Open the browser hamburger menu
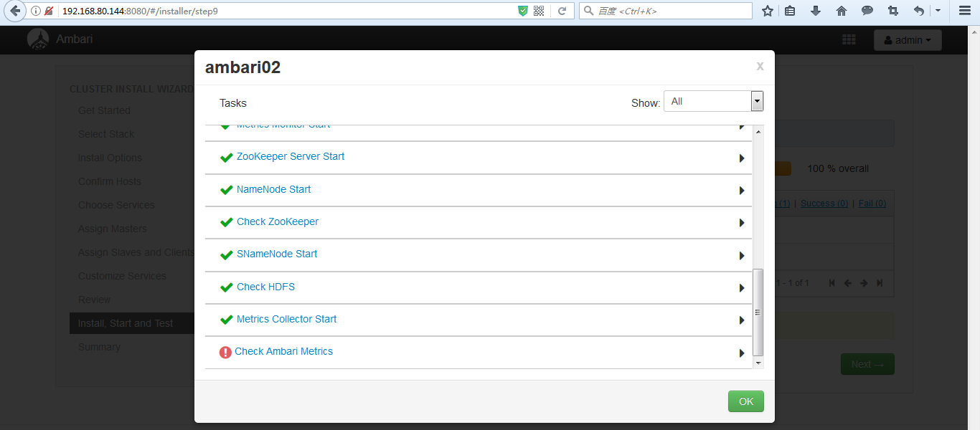This screenshot has height=430, width=980. coord(965,11)
